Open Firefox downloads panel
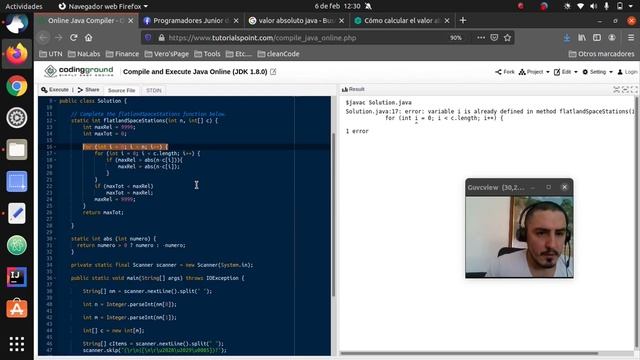Image resolution: width=640 pixels, height=360 pixels. [567, 38]
